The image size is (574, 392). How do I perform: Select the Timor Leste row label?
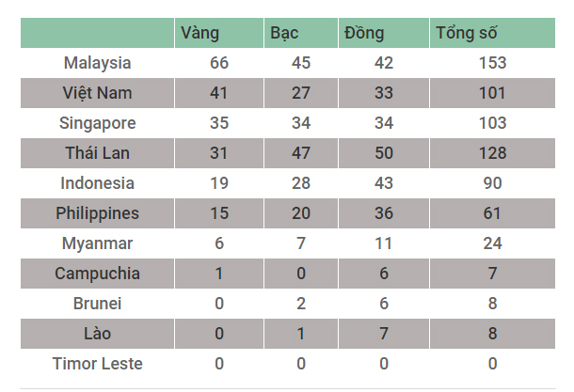point(97,364)
